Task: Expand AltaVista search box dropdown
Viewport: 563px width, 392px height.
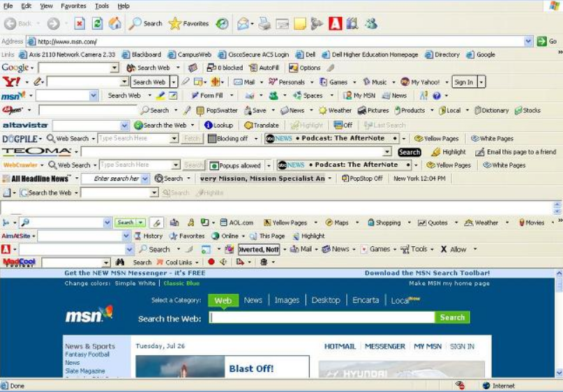Action: pos(124,126)
